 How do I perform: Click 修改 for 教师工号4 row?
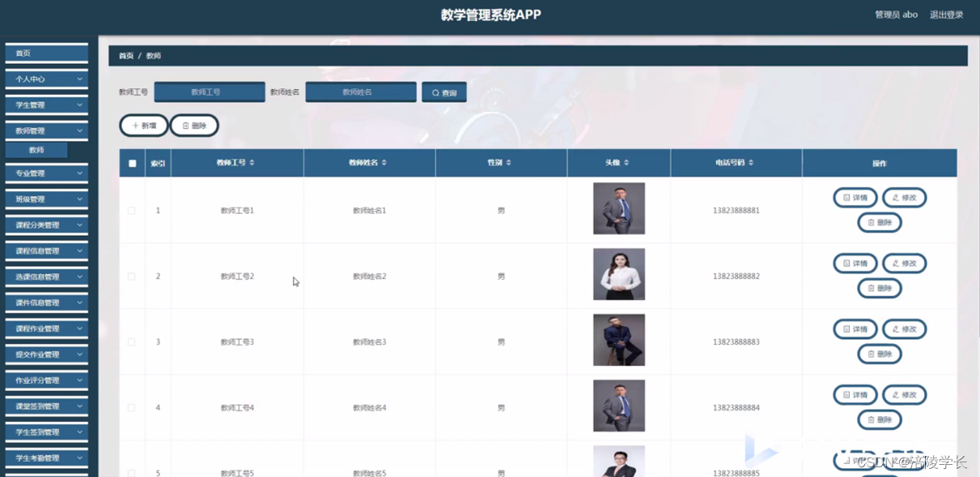click(904, 394)
